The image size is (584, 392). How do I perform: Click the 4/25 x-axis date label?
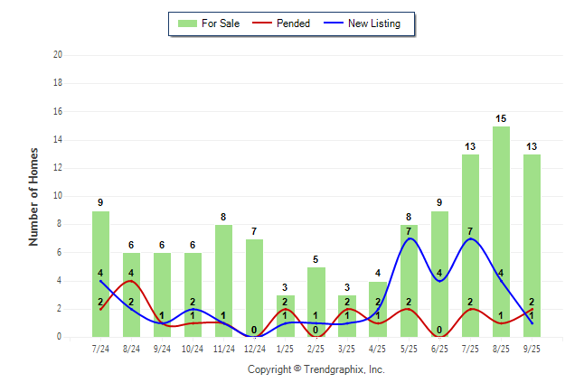(x=377, y=347)
